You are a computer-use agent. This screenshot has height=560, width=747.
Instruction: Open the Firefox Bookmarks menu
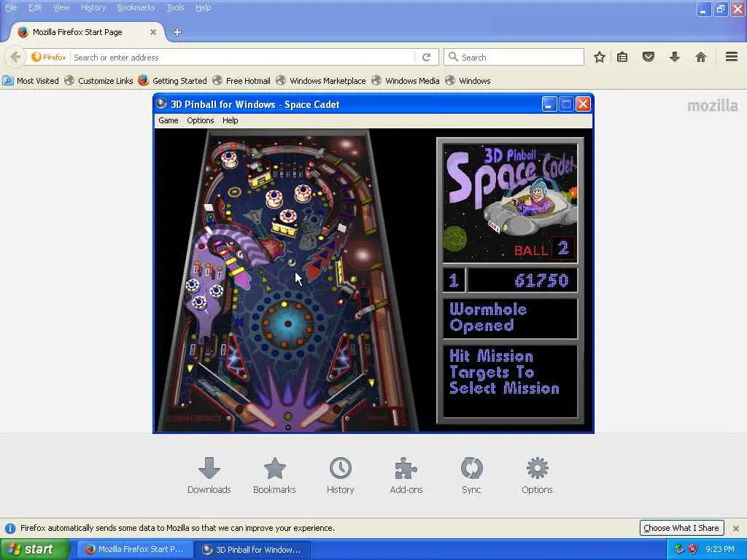coord(136,7)
